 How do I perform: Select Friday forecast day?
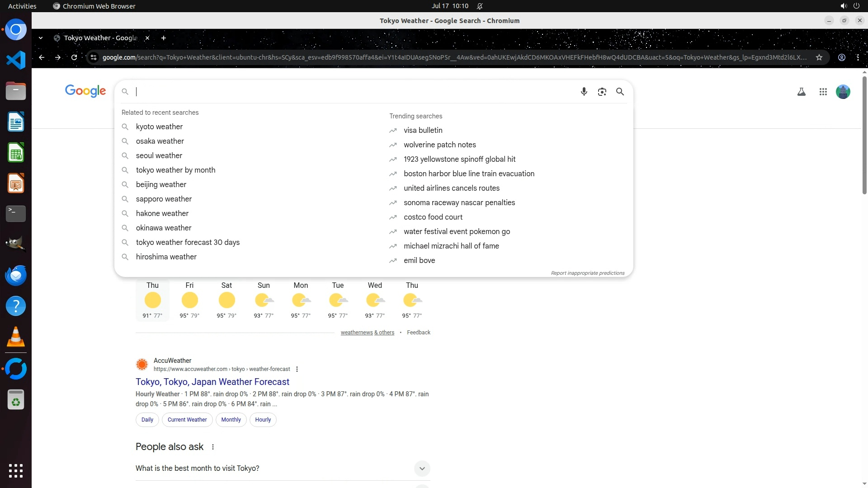(x=189, y=300)
